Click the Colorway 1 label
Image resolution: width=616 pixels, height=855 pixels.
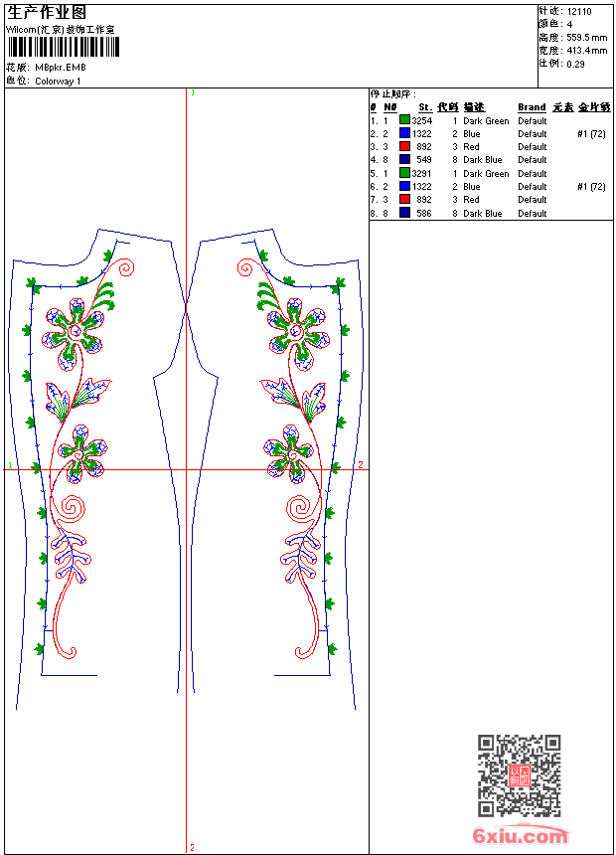pos(58,82)
